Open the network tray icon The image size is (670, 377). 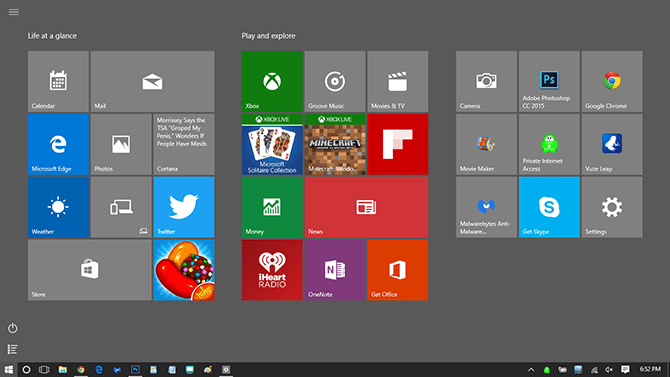594,370
